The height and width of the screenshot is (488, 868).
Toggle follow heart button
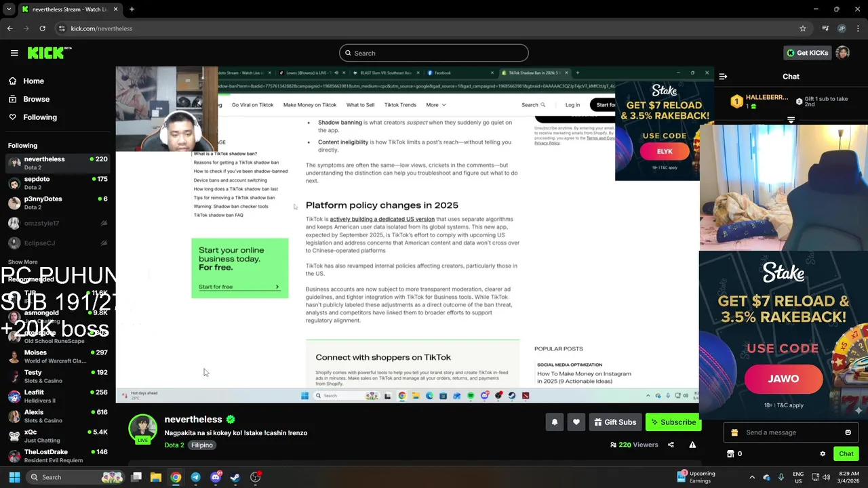pyautogui.click(x=576, y=422)
